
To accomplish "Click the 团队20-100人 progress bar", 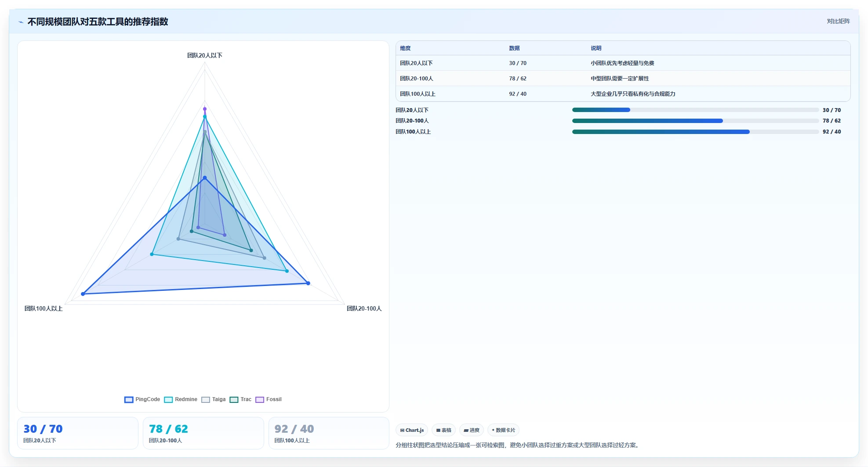I will (695, 121).
